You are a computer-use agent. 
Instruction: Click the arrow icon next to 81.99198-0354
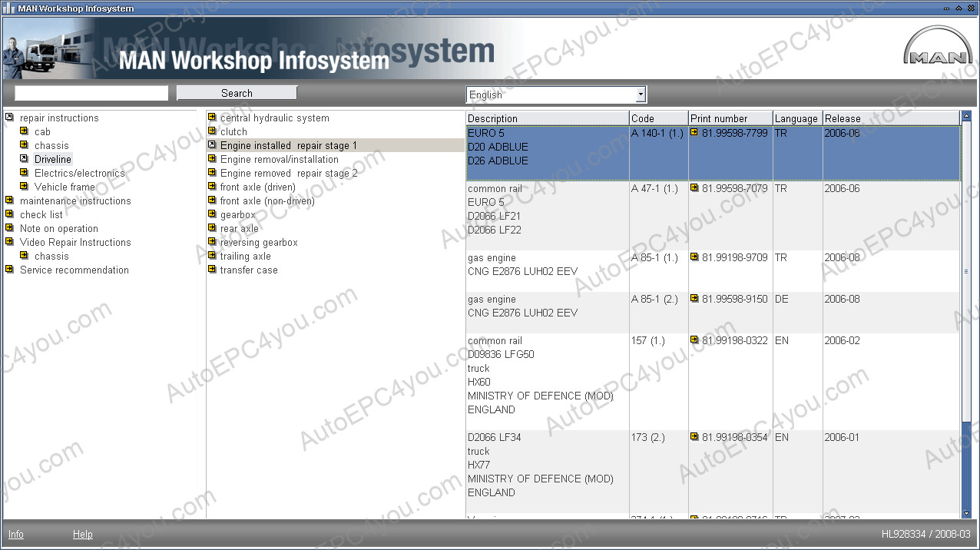tap(694, 437)
